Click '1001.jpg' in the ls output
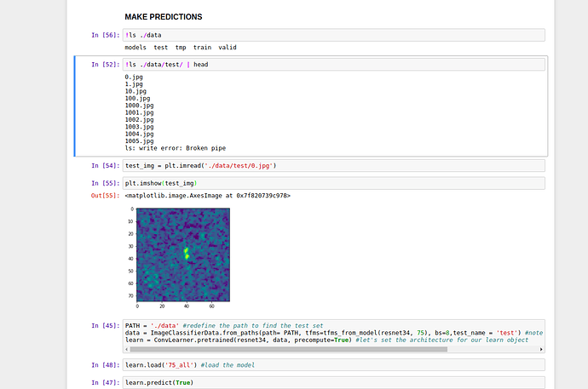The width and height of the screenshot is (588, 389). (x=139, y=112)
